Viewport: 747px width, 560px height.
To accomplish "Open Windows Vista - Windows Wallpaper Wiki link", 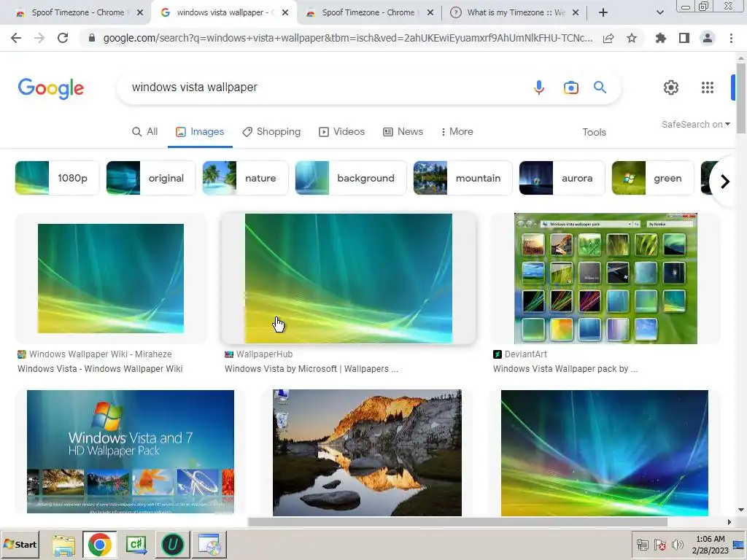I will (x=100, y=368).
